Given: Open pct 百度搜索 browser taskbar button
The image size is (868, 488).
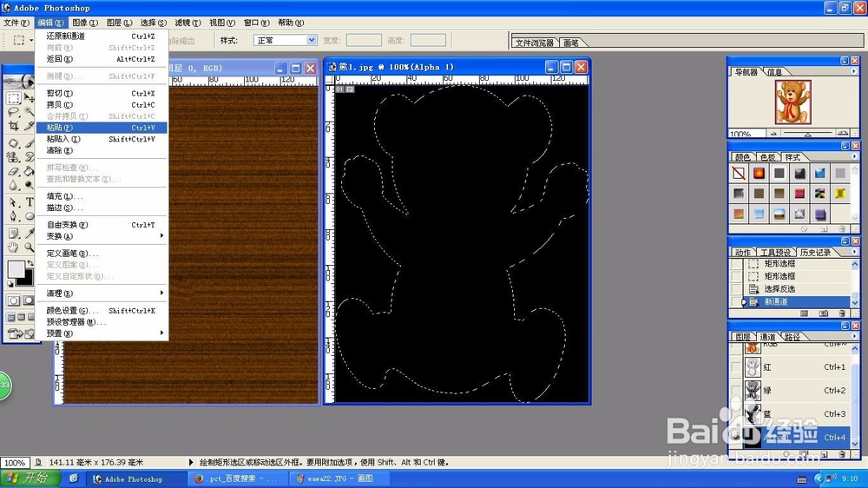Looking at the screenshot, I should coord(238,478).
